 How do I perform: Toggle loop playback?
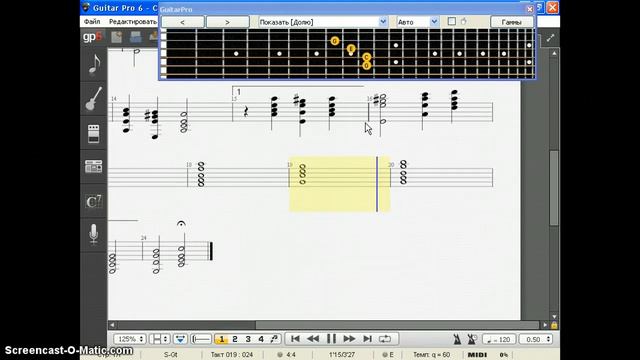pos(385,339)
